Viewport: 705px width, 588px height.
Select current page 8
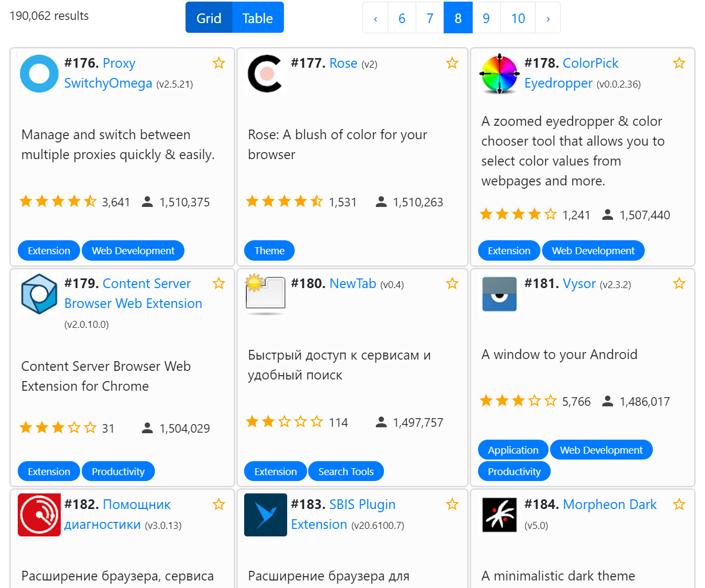(x=458, y=18)
